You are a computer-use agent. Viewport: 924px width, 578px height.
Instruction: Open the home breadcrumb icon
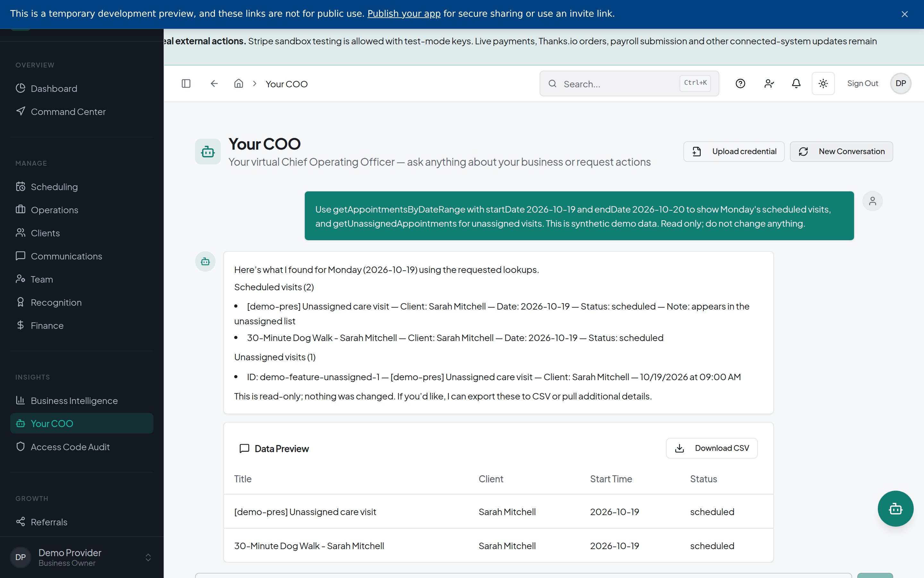(x=239, y=83)
